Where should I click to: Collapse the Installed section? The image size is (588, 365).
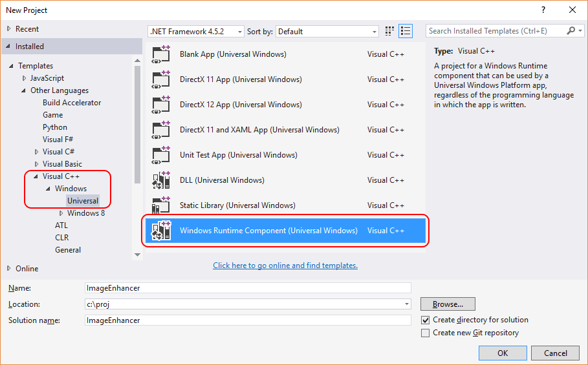(8, 47)
